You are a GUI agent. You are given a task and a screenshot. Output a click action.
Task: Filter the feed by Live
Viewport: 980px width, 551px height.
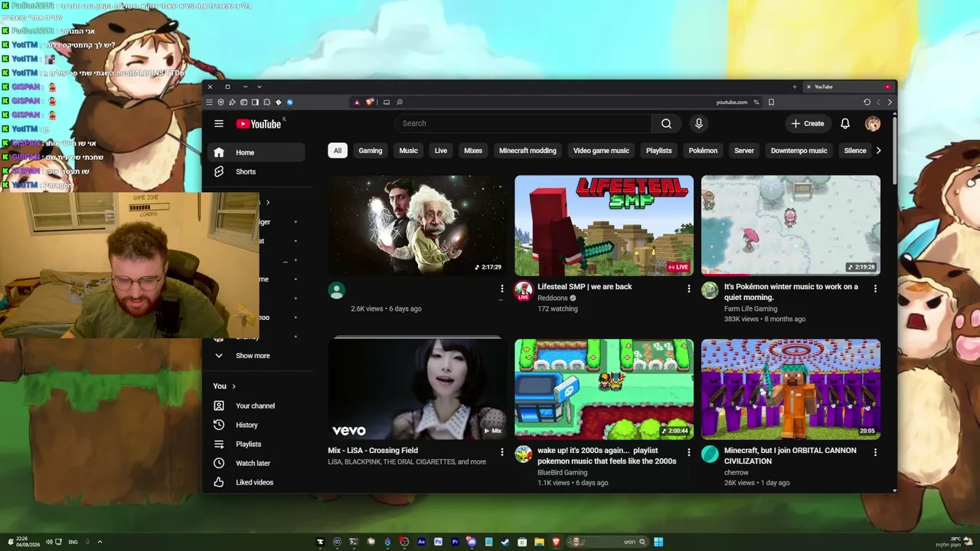click(x=441, y=151)
